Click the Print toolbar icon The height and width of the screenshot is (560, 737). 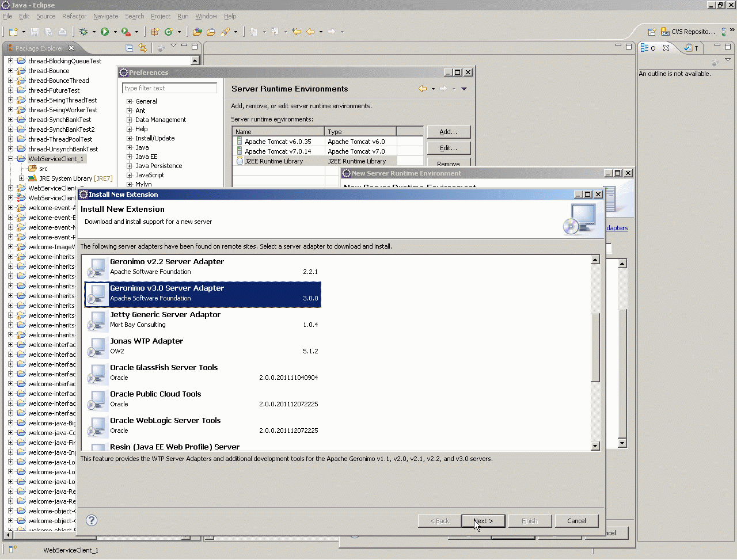pos(62,32)
